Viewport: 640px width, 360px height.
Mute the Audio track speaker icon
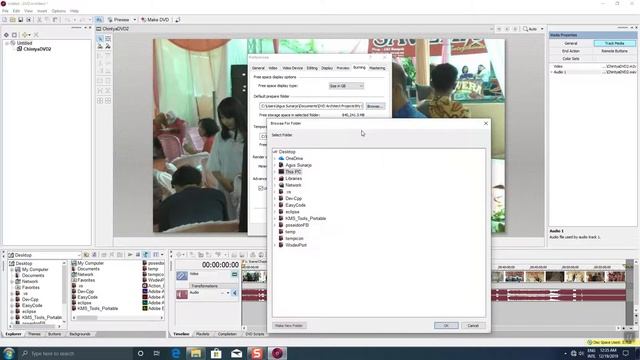coord(235,293)
